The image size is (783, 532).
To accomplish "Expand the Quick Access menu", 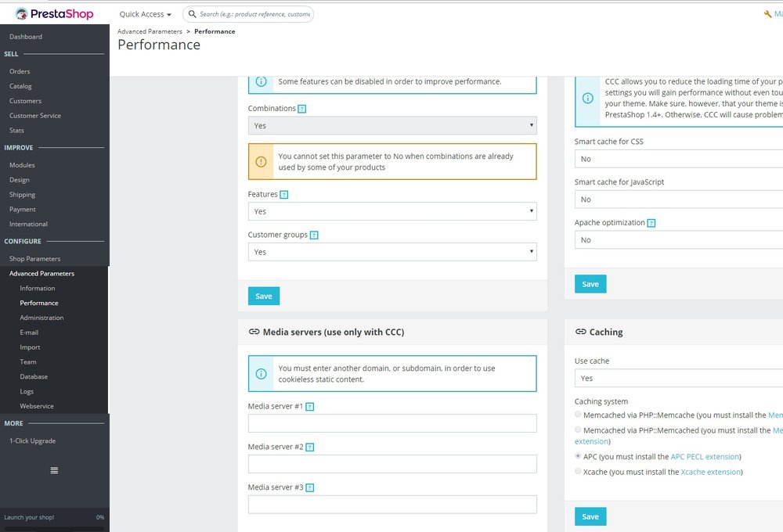I will click(x=146, y=14).
